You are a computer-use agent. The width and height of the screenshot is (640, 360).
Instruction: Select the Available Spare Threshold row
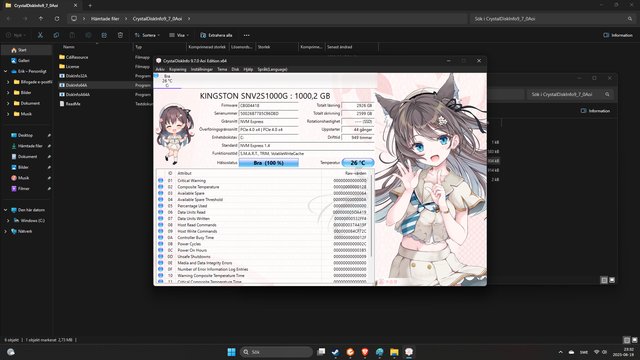(263, 200)
